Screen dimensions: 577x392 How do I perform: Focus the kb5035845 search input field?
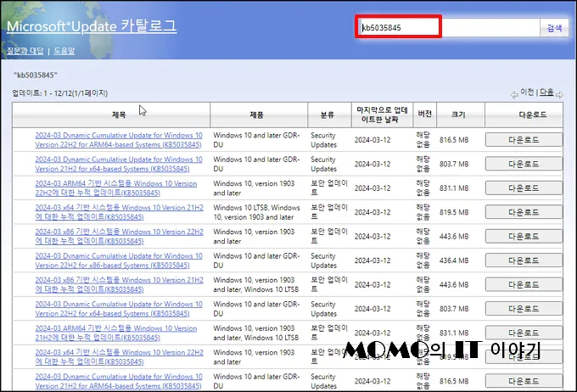pos(450,28)
